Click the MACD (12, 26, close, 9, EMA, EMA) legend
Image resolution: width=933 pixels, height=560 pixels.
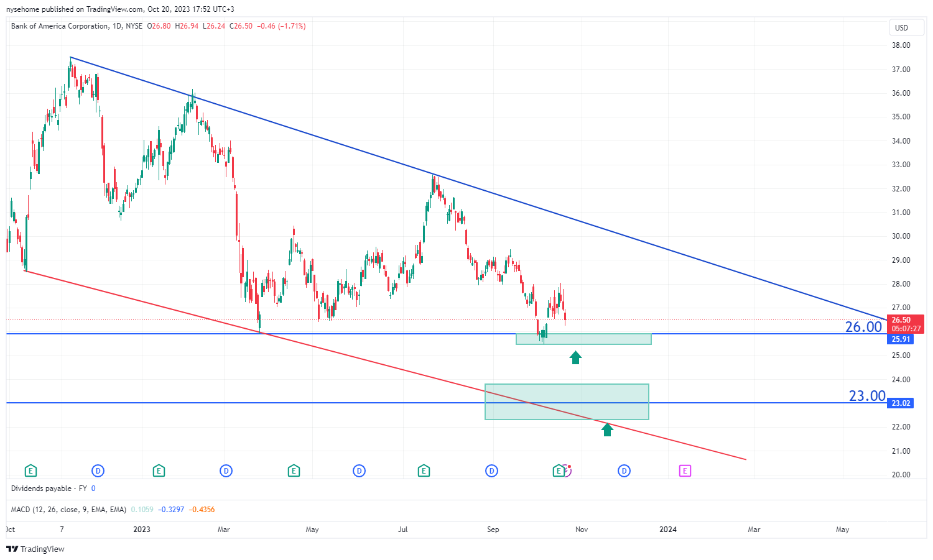[68, 510]
